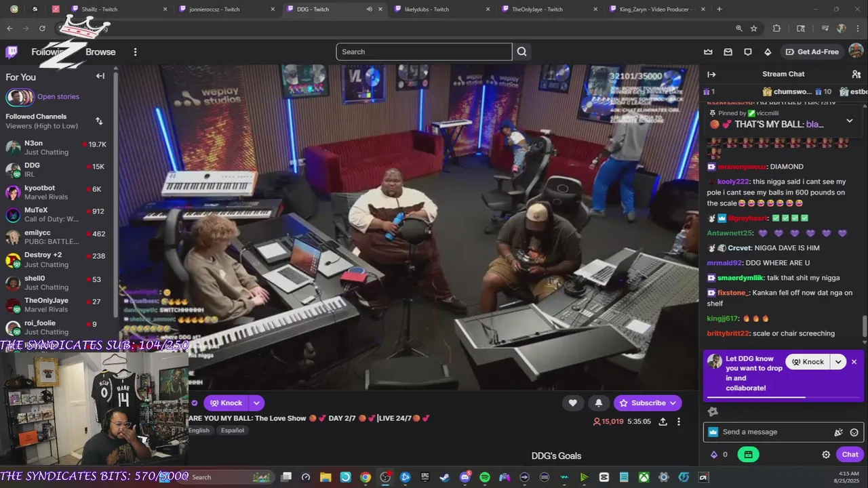Expand the Knock dropdown in the chat banner
Image resolution: width=868 pixels, height=488 pixels.
tap(838, 362)
